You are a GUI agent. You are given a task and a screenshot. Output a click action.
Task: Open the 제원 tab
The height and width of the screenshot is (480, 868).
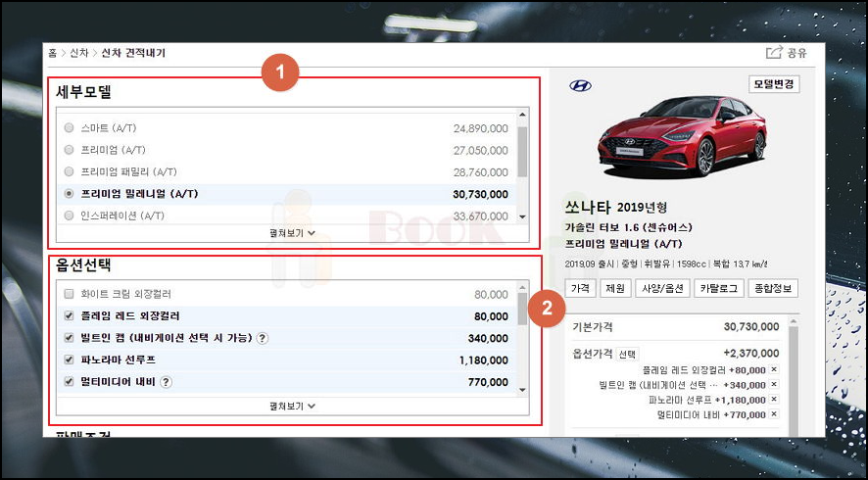click(x=615, y=288)
